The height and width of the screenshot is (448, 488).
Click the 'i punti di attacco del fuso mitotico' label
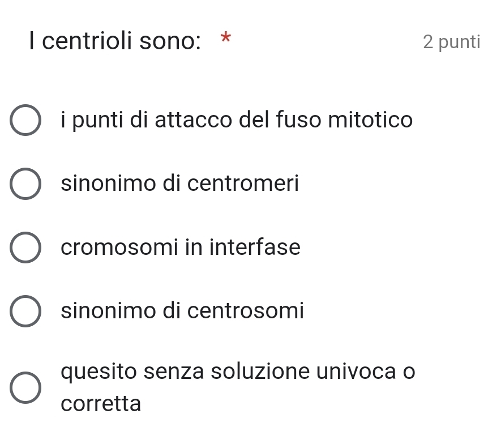tap(237, 120)
